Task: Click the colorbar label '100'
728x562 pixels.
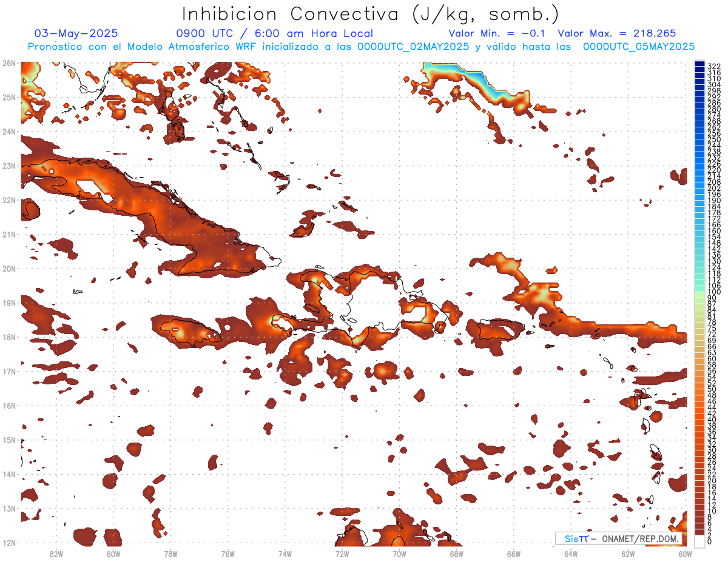Action: point(714,292)
